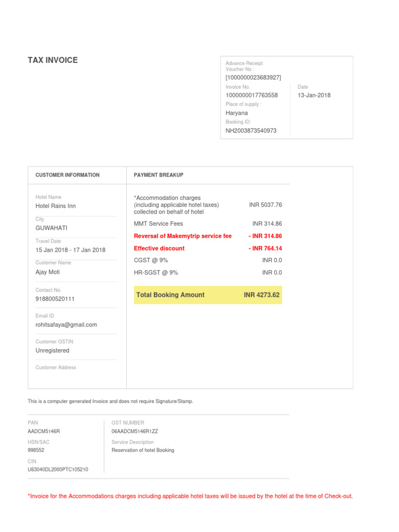Click the travel date range
This screenshot has height=532, width=399.
click(70, 250)
